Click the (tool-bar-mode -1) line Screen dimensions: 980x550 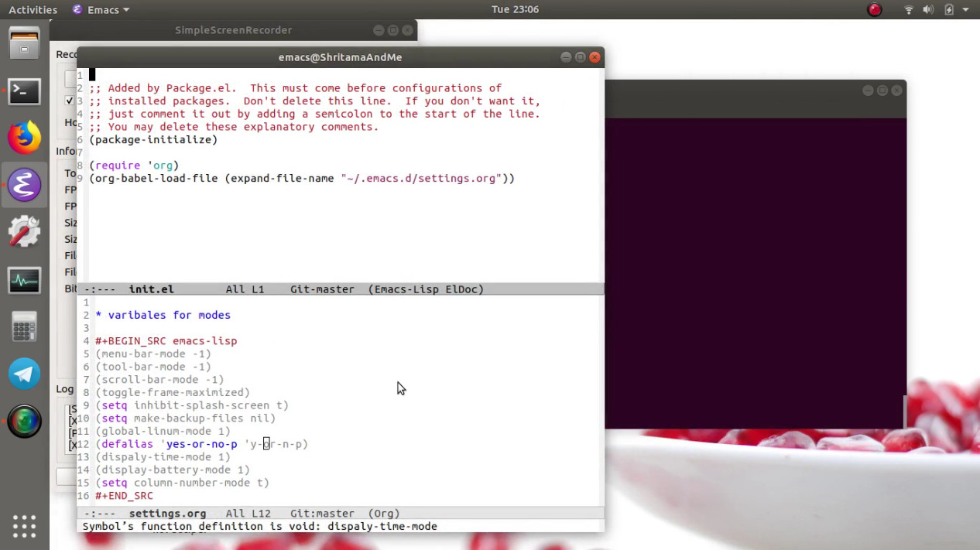pyautogui.click(x=153, y=367)
